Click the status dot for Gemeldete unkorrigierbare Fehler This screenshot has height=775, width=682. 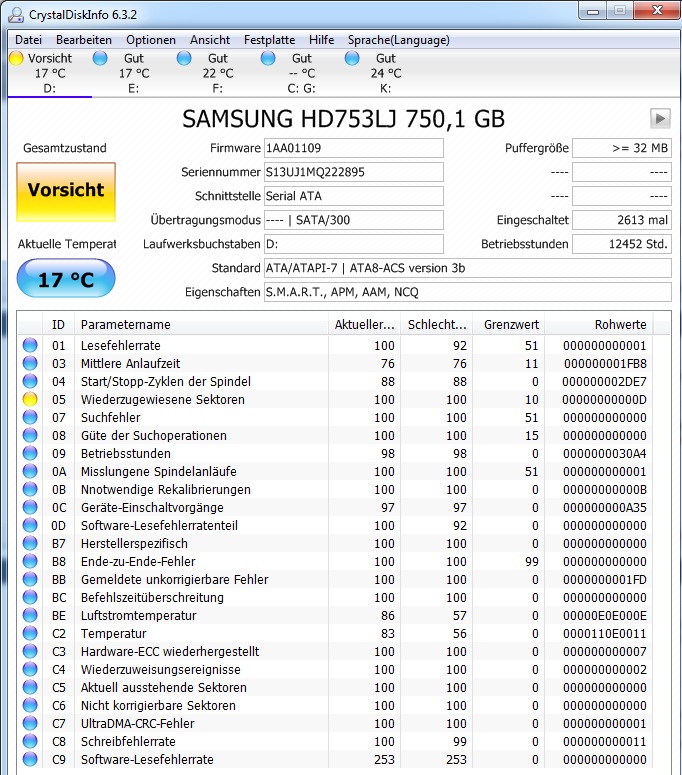(30, 579)
